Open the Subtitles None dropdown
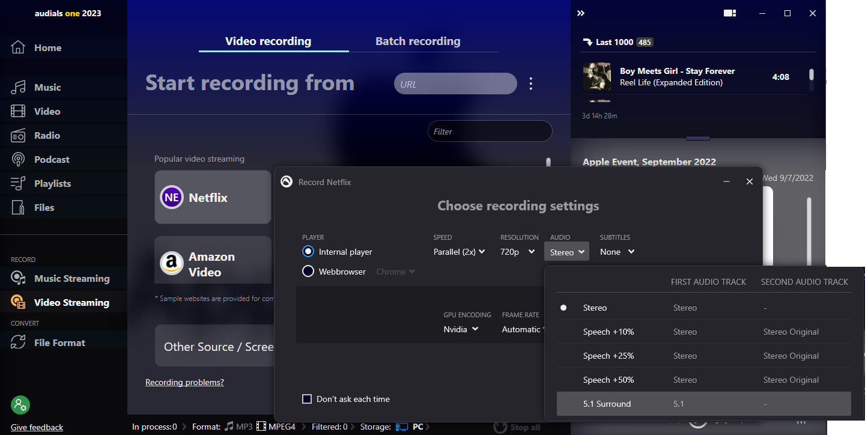Viewport: 868px width, 435px height. pos(618,252)
